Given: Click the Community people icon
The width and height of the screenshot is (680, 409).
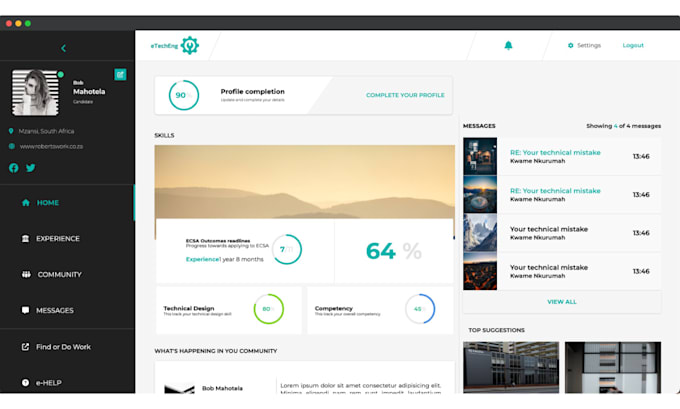Looking at the screenshot, I should pos(26,274).
